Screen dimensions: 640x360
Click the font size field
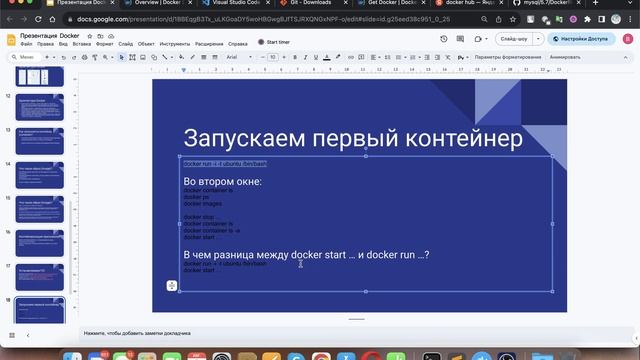click(273, 58)
